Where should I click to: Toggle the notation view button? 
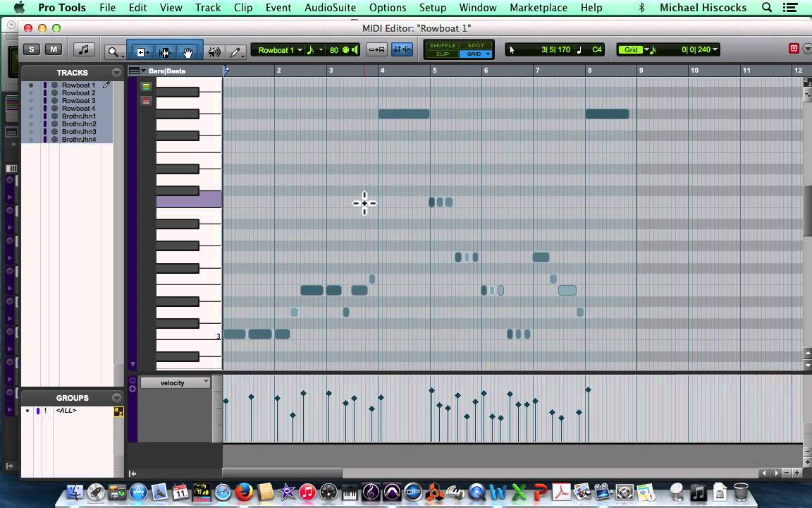pyautogui.click(x=84, y=49)
